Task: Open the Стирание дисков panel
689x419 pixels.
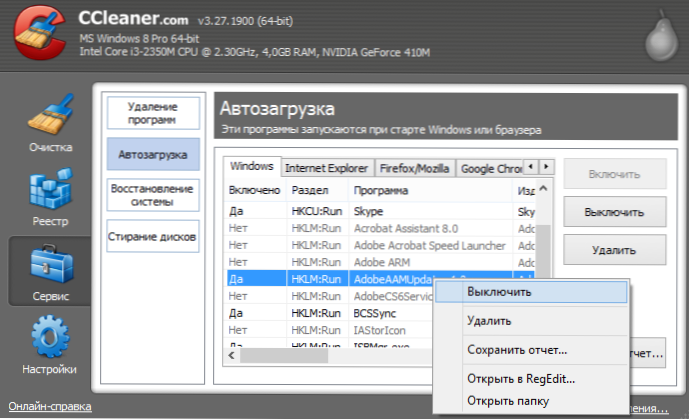Action: pyautogui.click(x=152, y=236)
